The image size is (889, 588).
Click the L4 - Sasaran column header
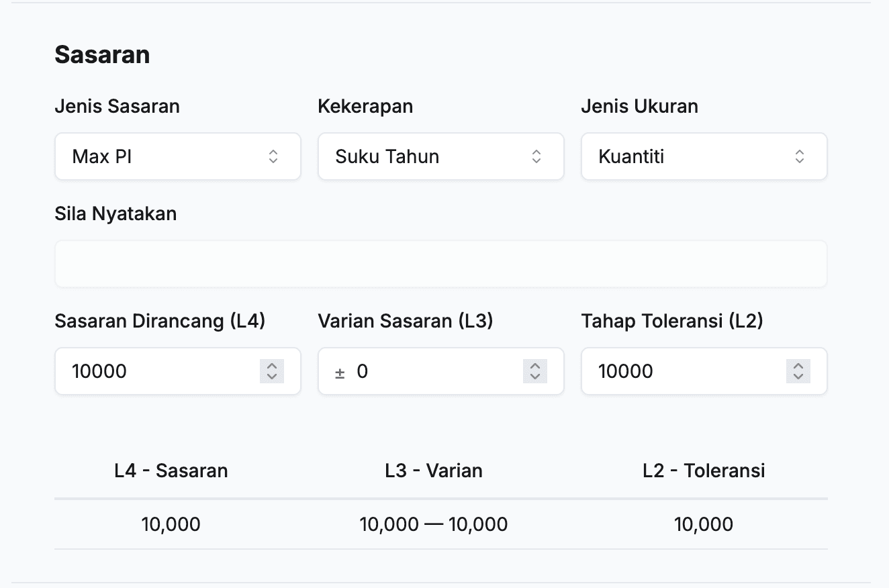(x=171, y=471)
